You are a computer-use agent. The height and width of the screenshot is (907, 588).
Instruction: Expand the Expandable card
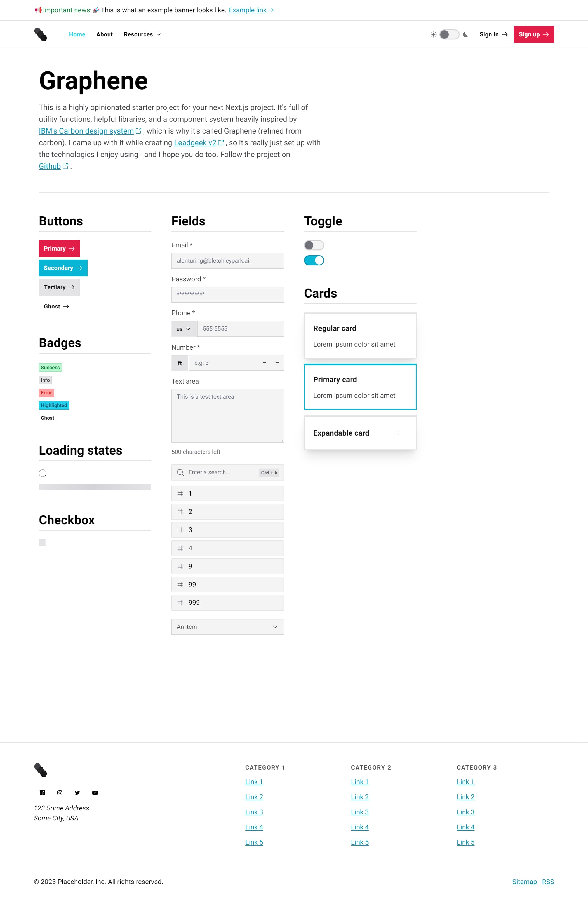[360, 433]
